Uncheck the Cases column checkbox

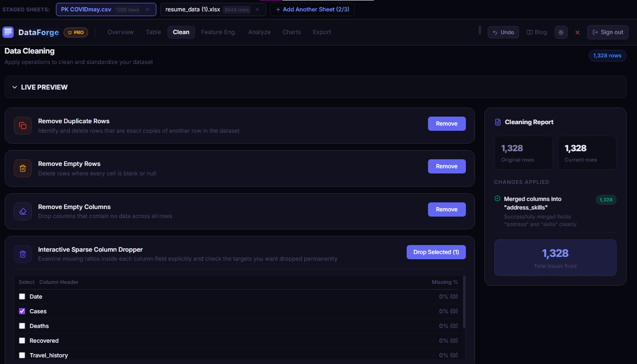tap(22, 311)
